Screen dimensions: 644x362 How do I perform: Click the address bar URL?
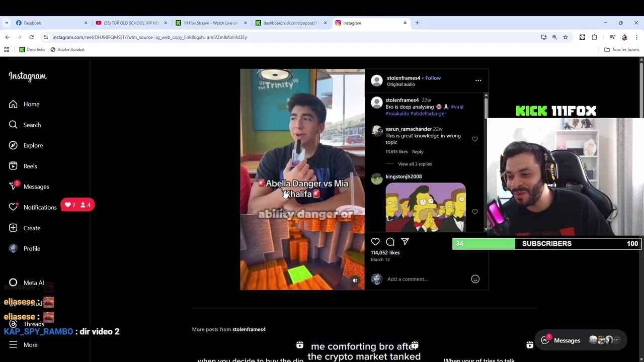click(x=150, y=37)
